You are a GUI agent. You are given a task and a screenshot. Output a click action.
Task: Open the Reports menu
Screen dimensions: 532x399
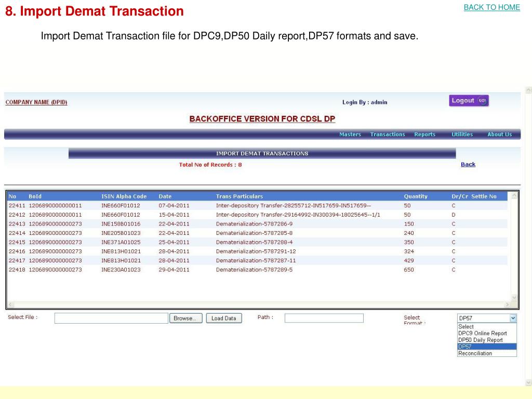[x=425, y=135]
